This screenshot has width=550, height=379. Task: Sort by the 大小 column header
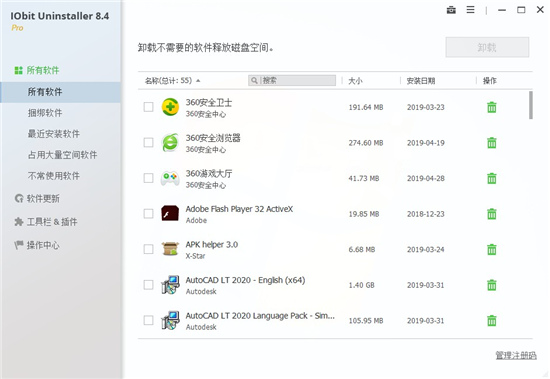[x=355, y=81]
